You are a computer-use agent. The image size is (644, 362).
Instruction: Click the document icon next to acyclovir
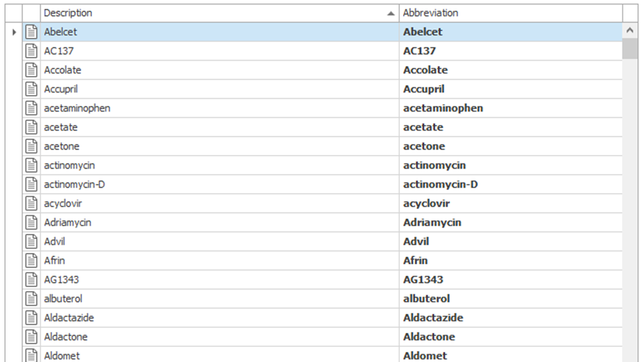pos(32,204)
